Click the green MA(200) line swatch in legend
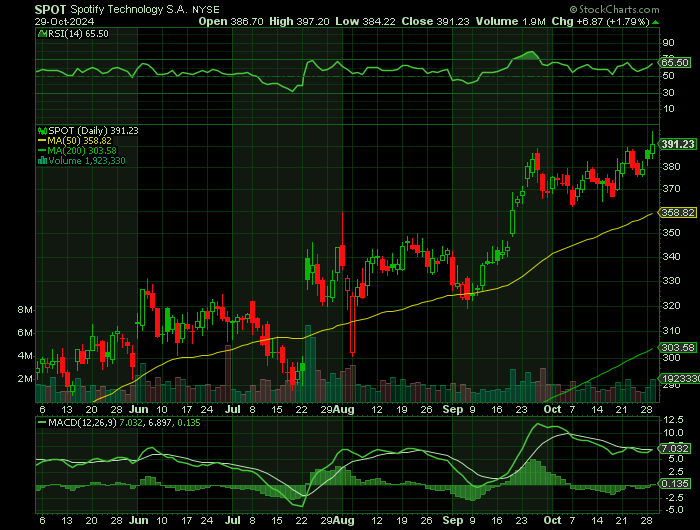 pyautogui.click(x=42, y=150)
